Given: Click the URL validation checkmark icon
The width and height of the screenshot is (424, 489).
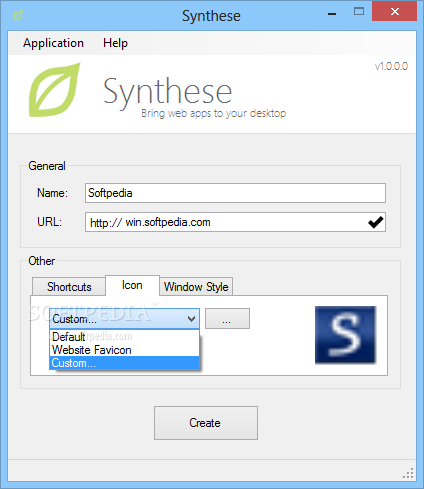Looking at the screenshot, I should [x=376, y=222].
